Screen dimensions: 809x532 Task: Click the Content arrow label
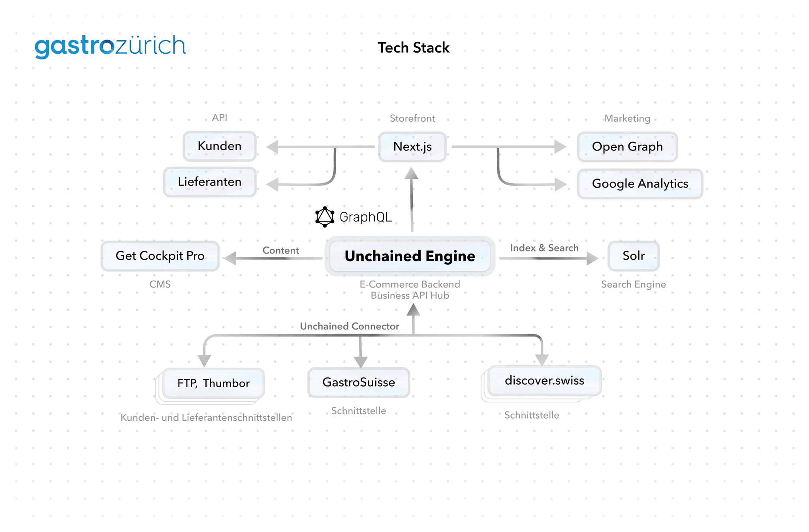(x=281, y=250)
